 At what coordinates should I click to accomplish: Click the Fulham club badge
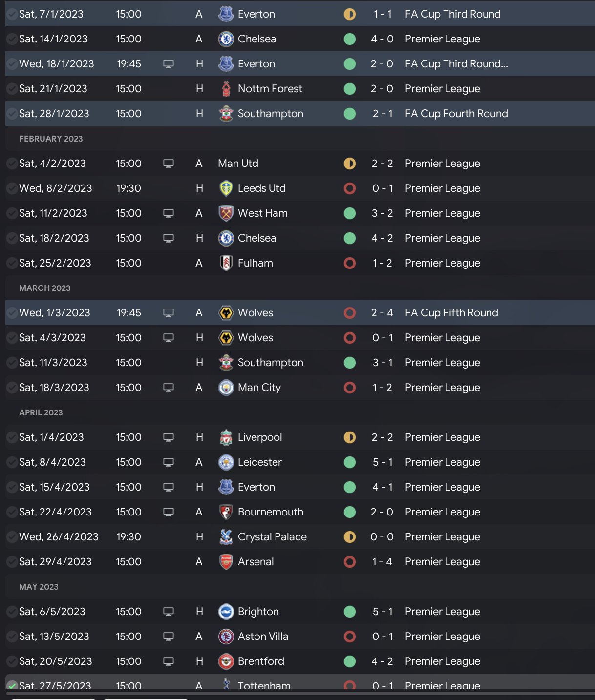[226, 263]
